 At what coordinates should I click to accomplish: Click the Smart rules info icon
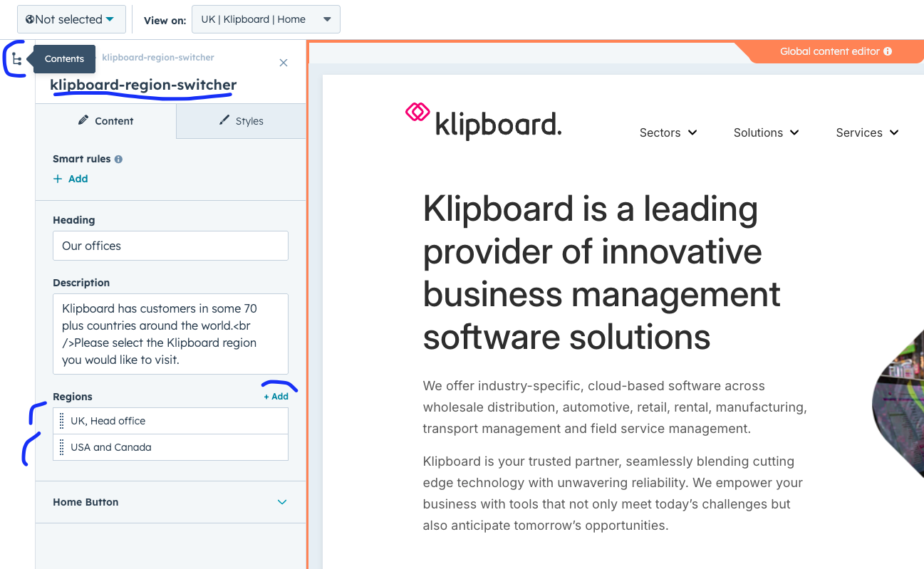118,160
